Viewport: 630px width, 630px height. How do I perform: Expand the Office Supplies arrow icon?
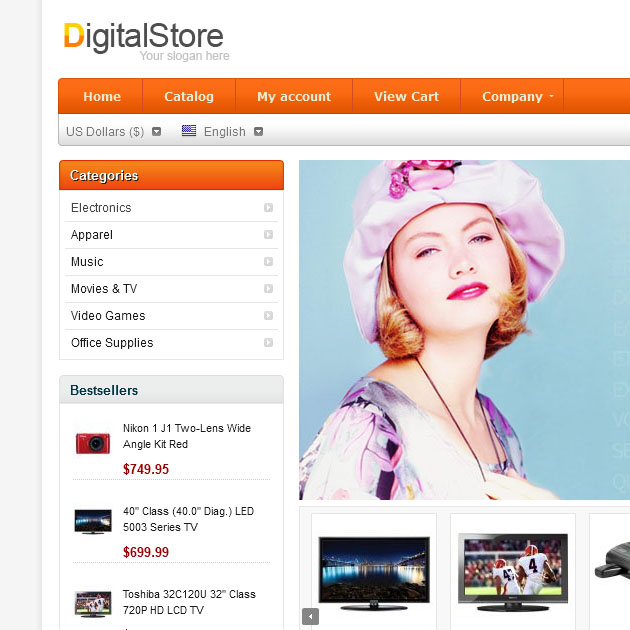[268, 342]
